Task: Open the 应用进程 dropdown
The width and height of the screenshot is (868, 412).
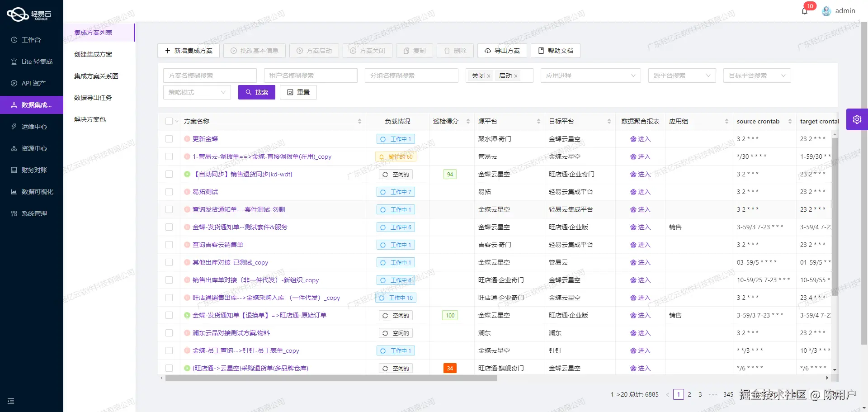Action: pos(590,76)
